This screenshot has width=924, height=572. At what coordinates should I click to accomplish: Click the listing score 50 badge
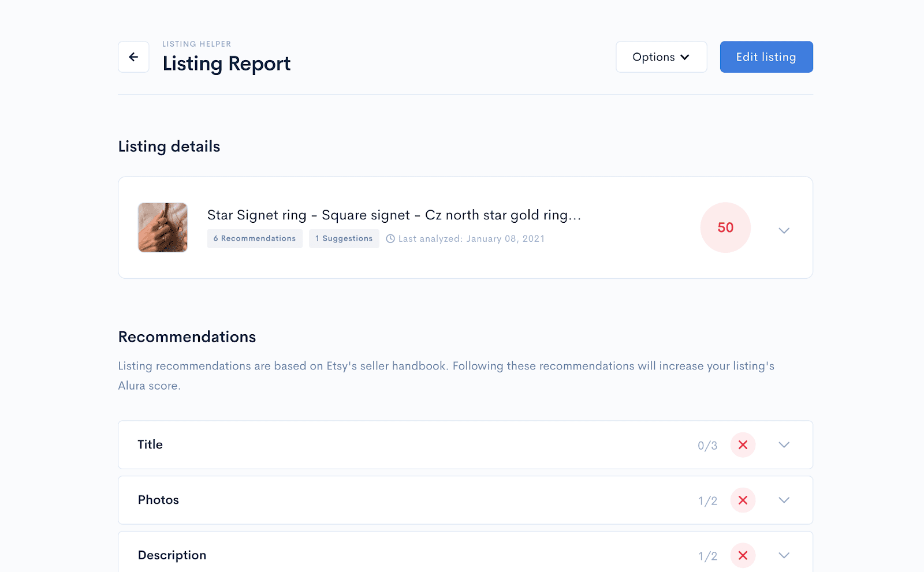pyautogui.click(x=725, y=227)
